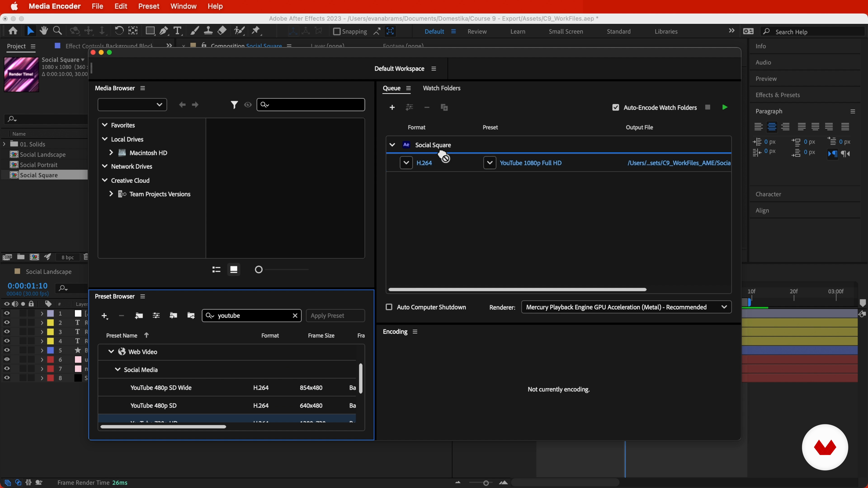Add source to the encoder queue

[x=392, y=108]
